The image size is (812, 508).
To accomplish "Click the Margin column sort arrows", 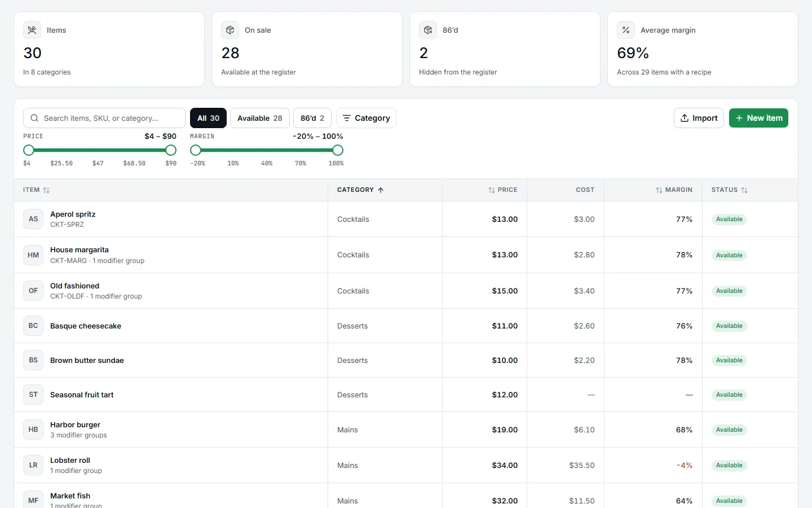I will pyautogui.click(x=659, y=190).
